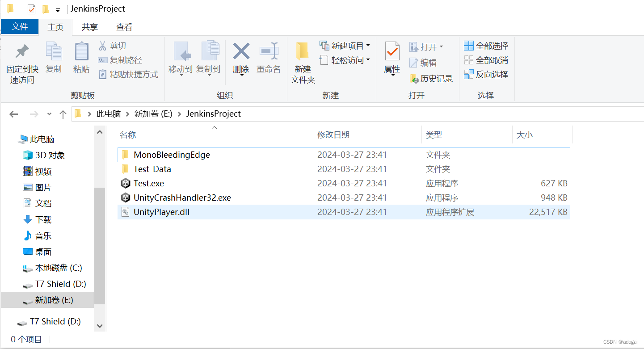The image size is (644, 349).
Task: Click navigation pane scrollbar up arrow
Action: [100, 132]
